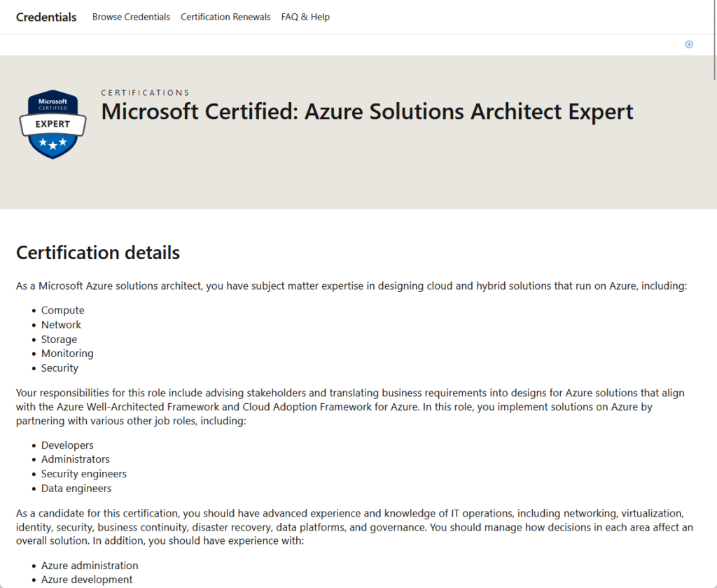Click the CERTIFICATIONS label above the title

[146, 93]
